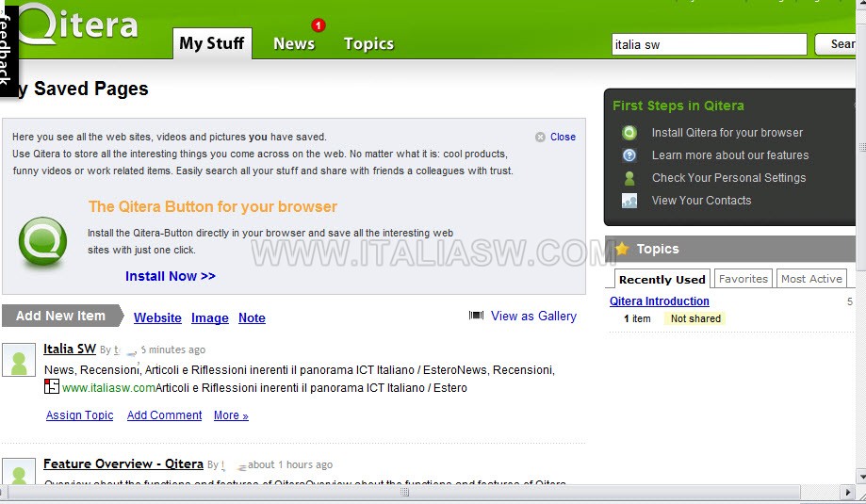Viewport: 866px width, 504px height.
Task: Close the saved pages info box
Action: click(x=563, y=137)
